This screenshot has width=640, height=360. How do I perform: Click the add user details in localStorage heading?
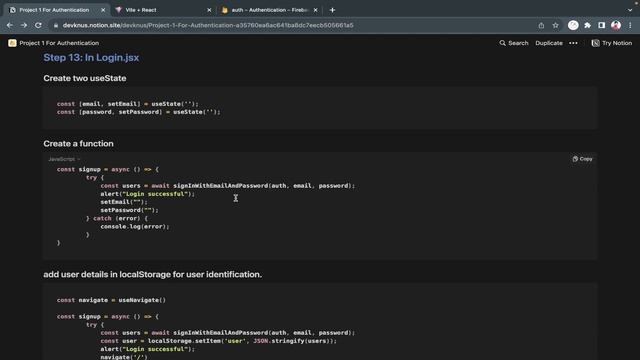[x=152, y=274]
